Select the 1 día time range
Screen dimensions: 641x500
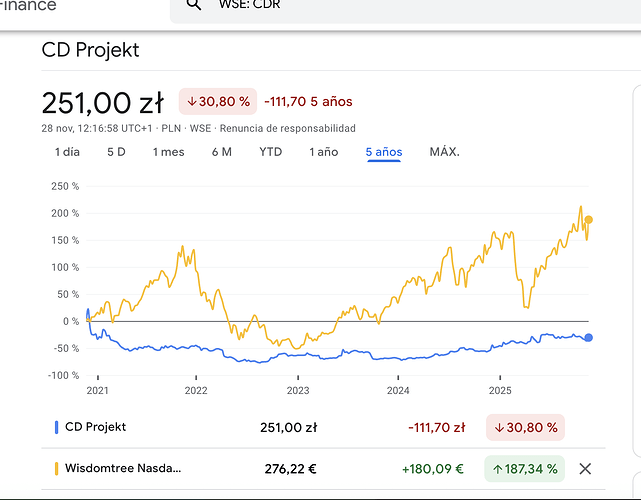[67, 152]
